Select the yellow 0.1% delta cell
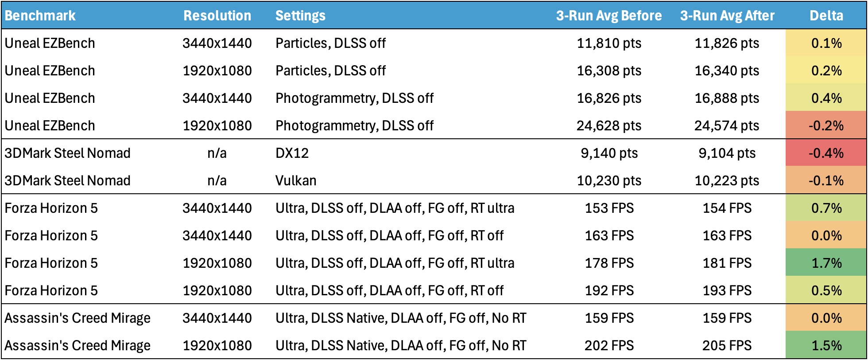The image size is (868, 360). pos(826,43)
